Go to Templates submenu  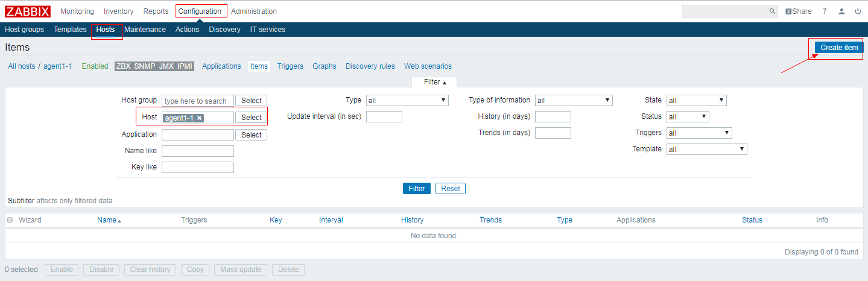click(x=70, y=30)
